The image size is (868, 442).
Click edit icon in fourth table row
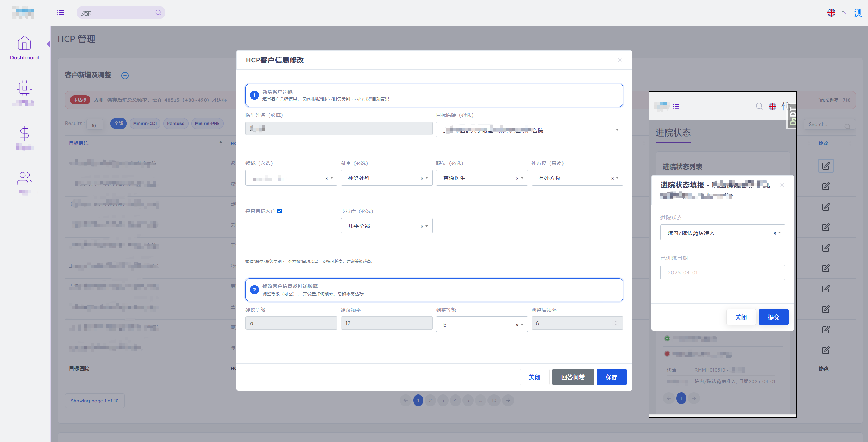(826, 227)
